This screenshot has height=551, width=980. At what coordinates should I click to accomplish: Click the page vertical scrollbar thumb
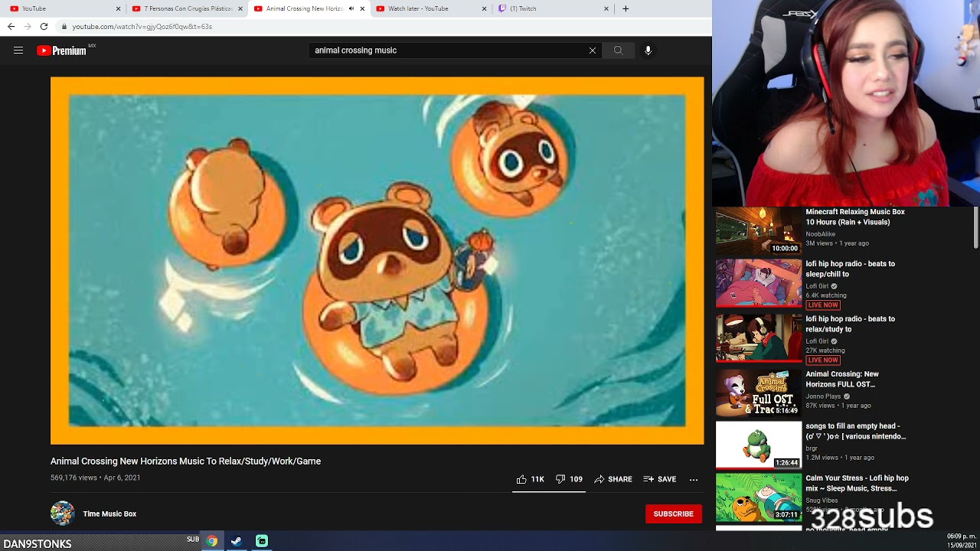click(x=975, y=227)
